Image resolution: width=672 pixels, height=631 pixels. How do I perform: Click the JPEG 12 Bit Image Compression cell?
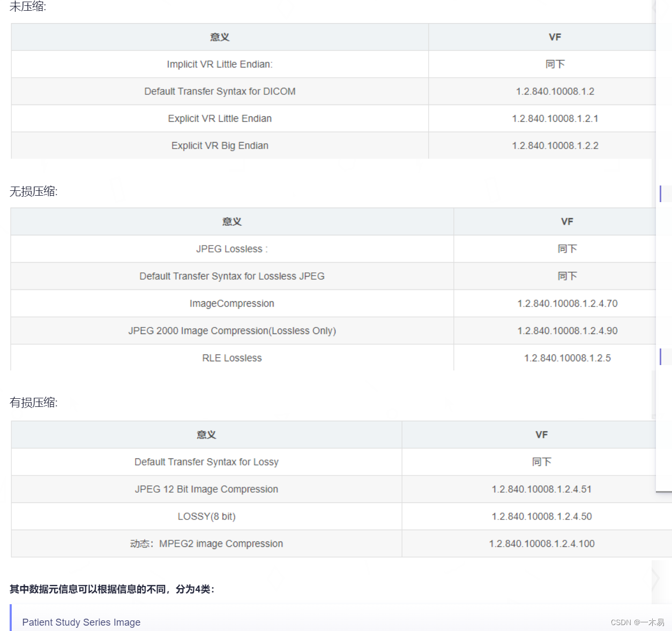tap(206, 489)
